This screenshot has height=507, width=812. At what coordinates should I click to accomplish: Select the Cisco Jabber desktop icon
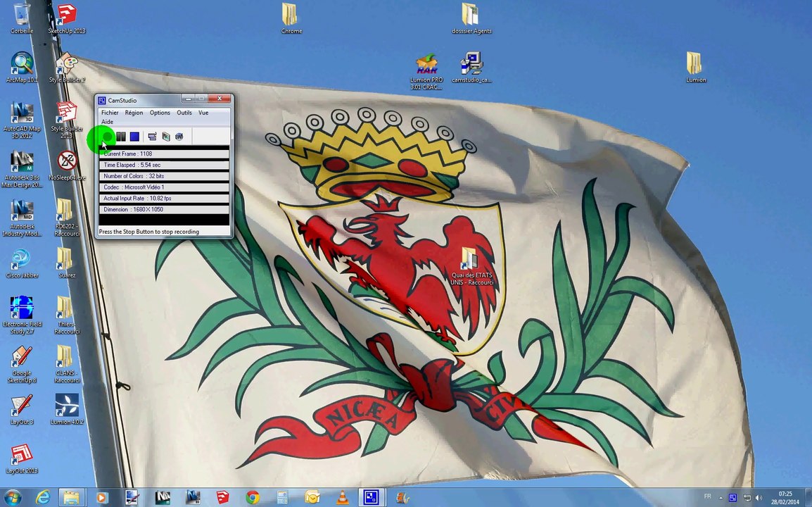(22, 263)
